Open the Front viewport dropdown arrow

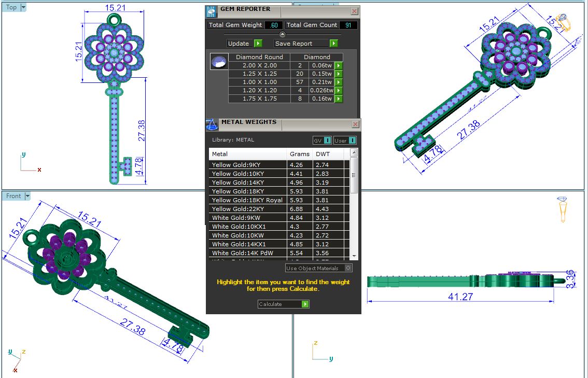pyautogui.click(x=27, y=196)
